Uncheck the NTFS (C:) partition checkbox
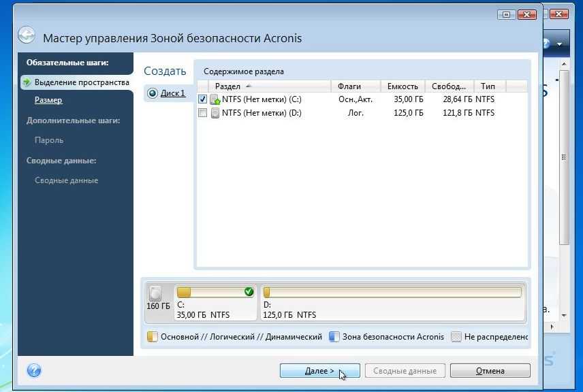This screenshot has height=392, width=583. pos(202,99)
